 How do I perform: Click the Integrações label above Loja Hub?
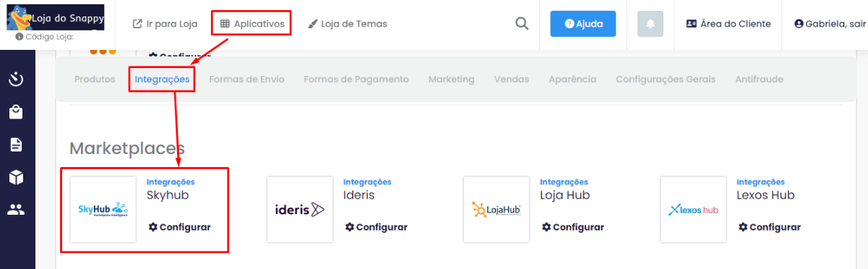click(x=564, y=182)
